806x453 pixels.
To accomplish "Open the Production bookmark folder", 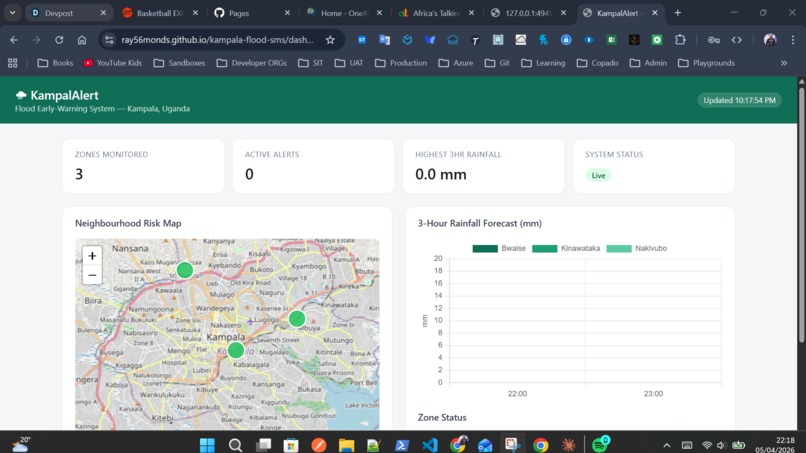I will [401, 63].
